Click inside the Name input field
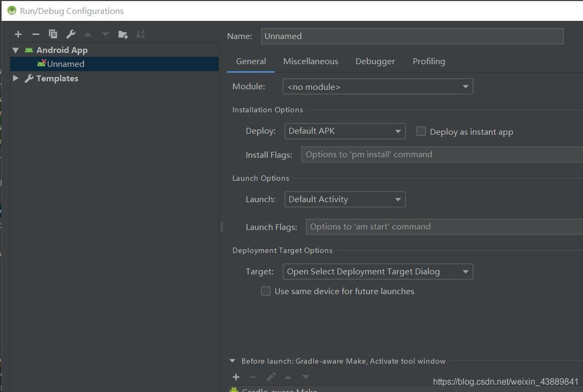This screenshot has height=392, width=583. coord(412,36)
